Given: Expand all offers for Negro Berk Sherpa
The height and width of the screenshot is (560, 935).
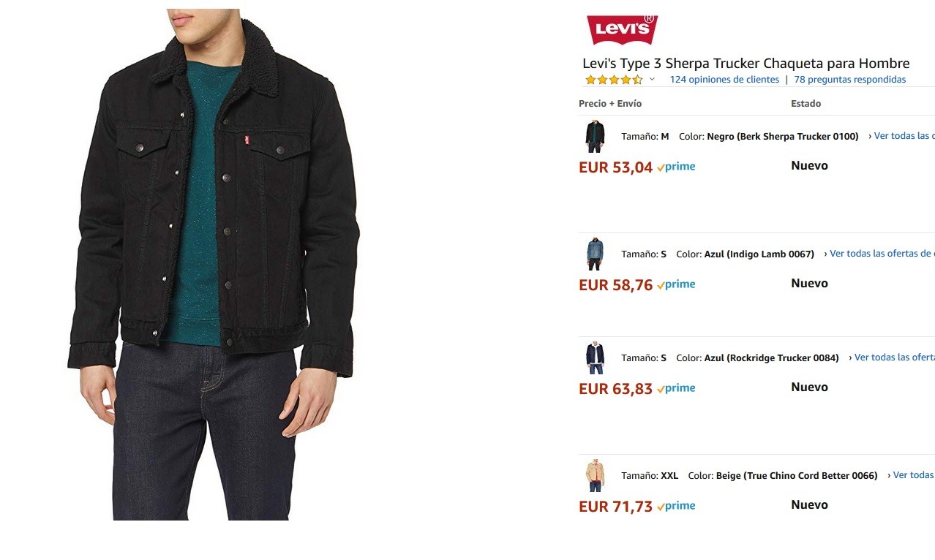Looking at the screenshot, I should pos(902,136).
